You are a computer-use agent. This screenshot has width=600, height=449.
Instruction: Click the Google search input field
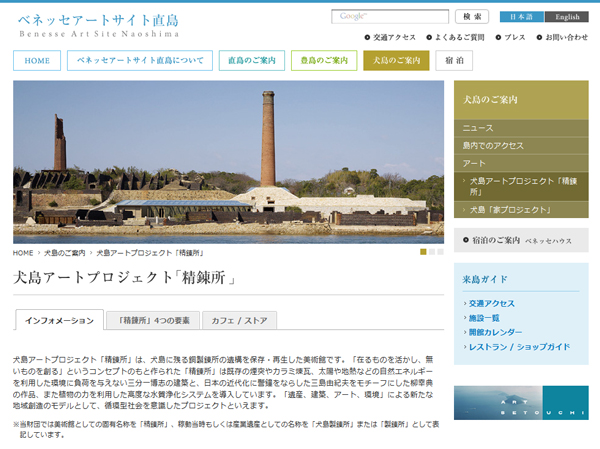pyautogui.click(x=390, y=16)
